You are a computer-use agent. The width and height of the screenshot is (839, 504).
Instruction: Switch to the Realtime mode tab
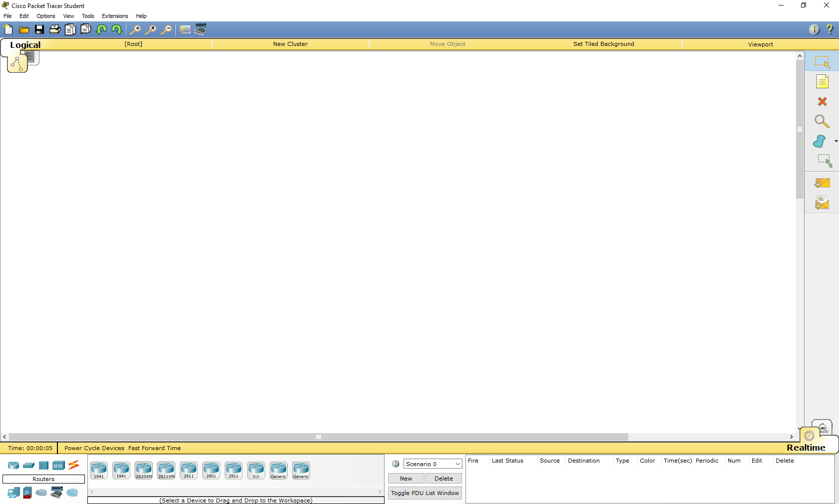pos(806,448)
